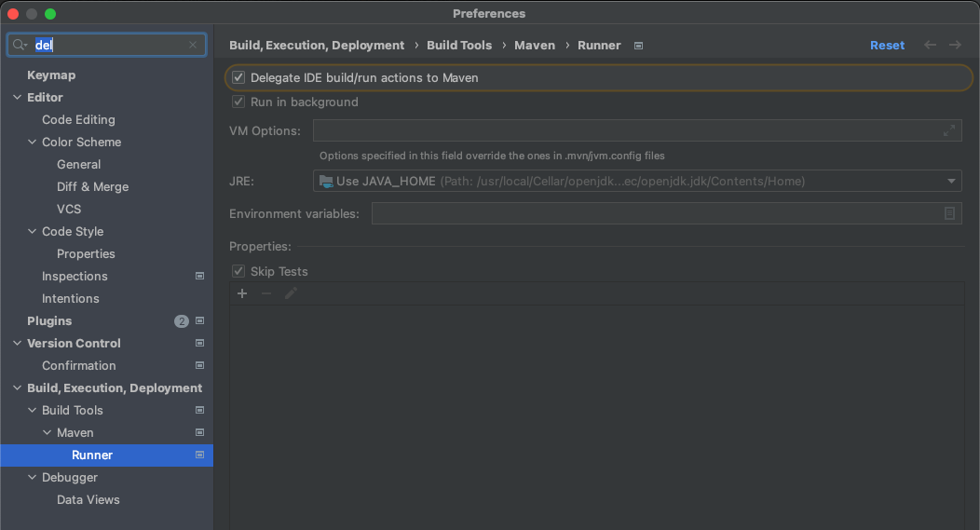Collapse the Maven tree node
The height and width of the screenshot is (530, 980).
[x=47, y=432]
